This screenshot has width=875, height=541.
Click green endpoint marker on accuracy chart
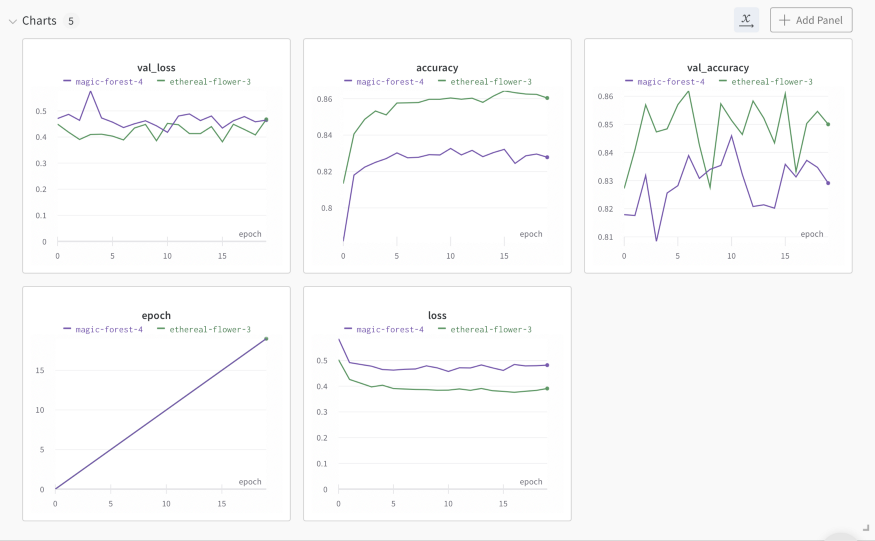click(548, 98)
